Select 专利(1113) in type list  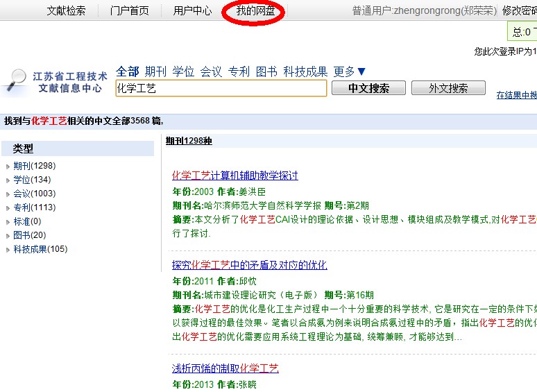coord(34,207)
